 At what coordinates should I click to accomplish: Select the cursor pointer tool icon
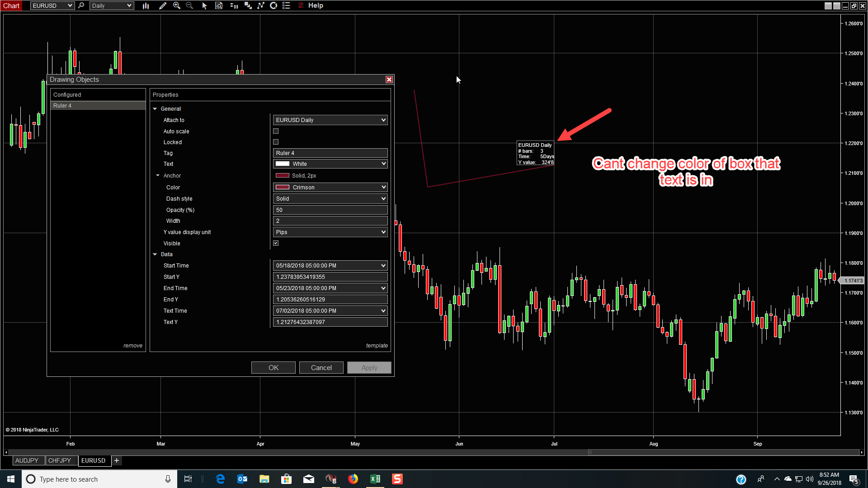pyautogui.click(x=204, y=6)
